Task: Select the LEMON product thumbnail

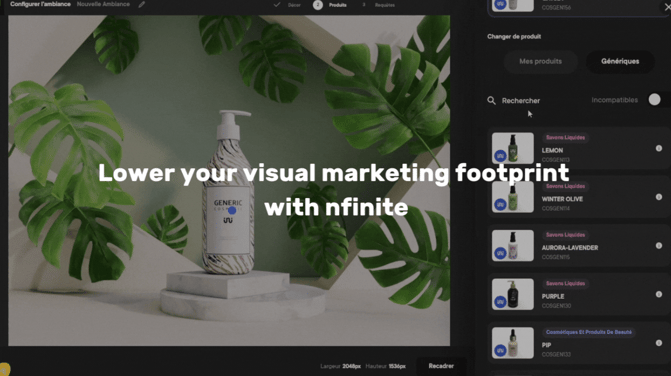Action: click(x=513, y=148)
